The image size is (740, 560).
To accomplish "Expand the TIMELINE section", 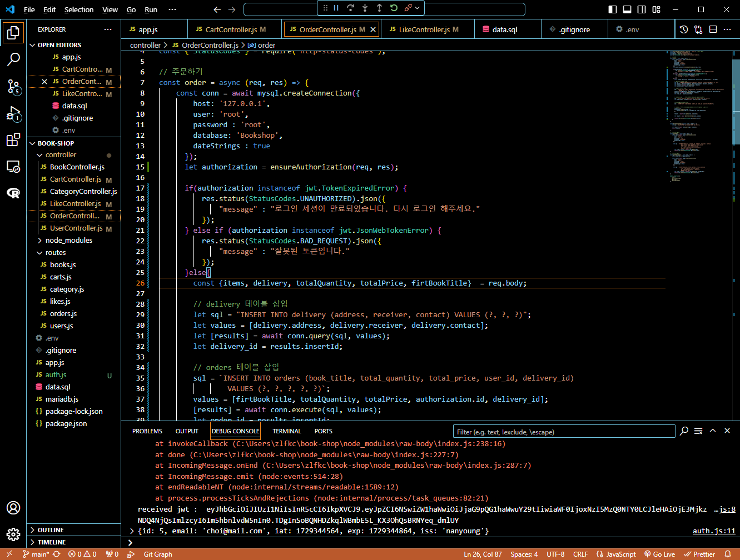I will [74, 542].
